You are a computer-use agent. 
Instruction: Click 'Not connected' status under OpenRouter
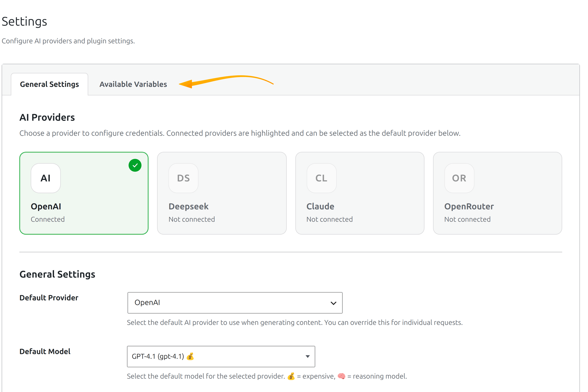tap(468, 219)
